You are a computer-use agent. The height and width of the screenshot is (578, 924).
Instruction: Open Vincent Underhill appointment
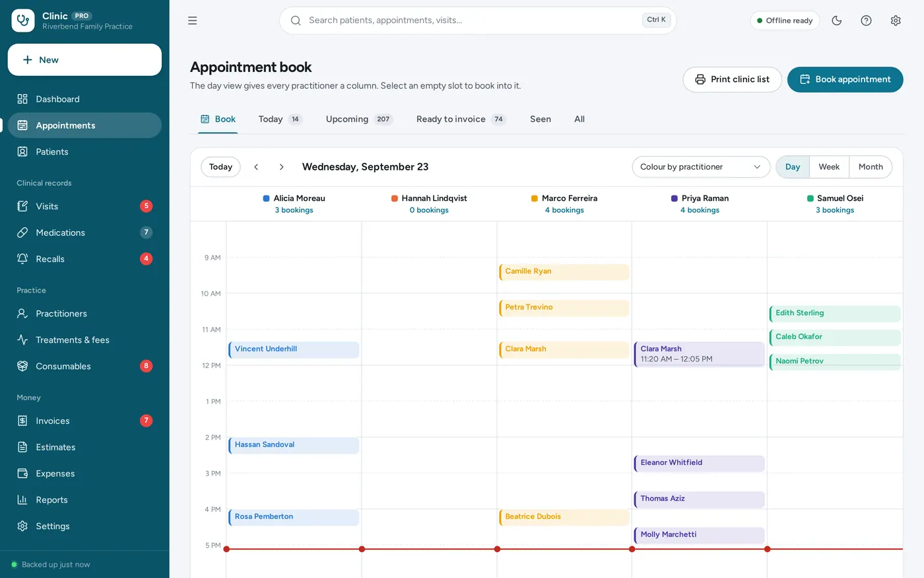pyautogui.click(x=294, y=350)
